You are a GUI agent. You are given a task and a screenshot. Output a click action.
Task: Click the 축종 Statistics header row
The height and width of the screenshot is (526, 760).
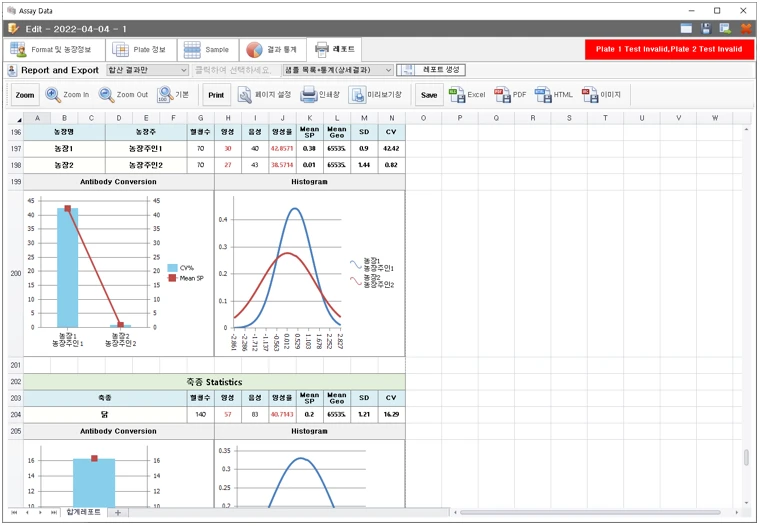214,382
